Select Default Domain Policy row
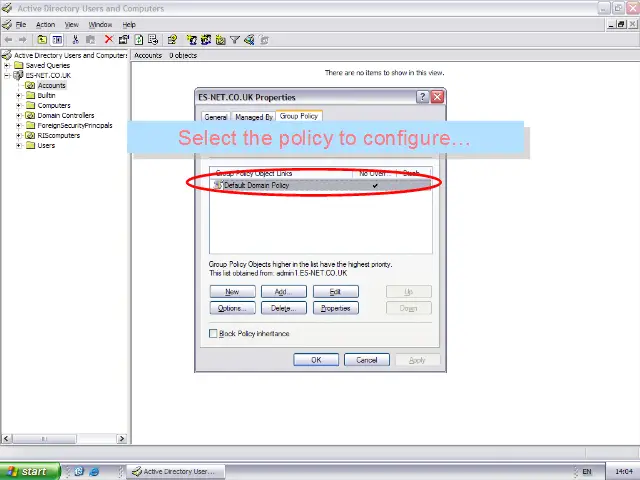This screenshot has height=480, width=640. pos(321,185)
